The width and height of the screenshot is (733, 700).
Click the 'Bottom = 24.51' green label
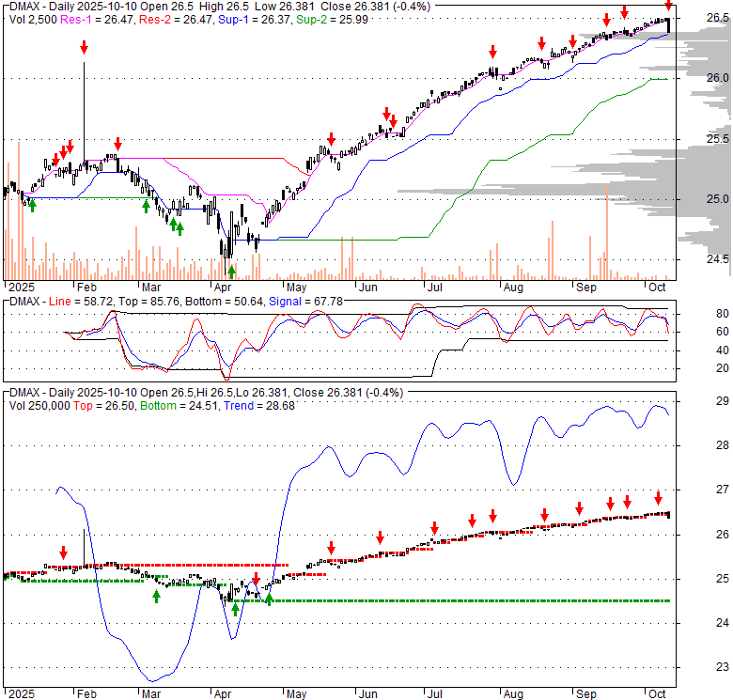click(179, 406)
